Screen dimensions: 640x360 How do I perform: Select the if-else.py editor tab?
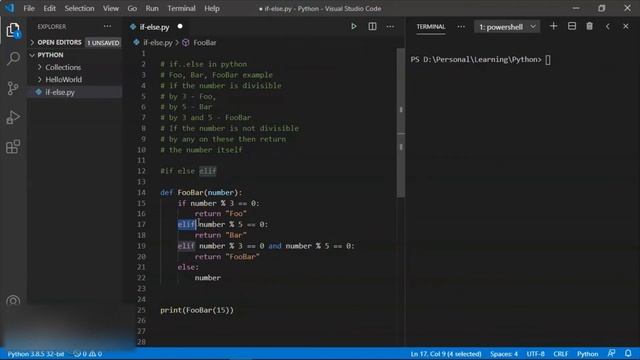click(156, 27)
